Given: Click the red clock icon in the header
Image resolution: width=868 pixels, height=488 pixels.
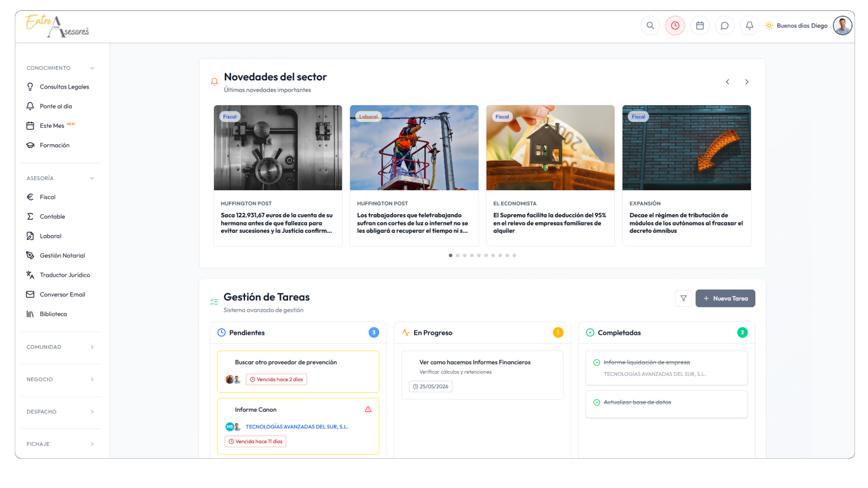Looking at the screenshot, I should 675,25.
